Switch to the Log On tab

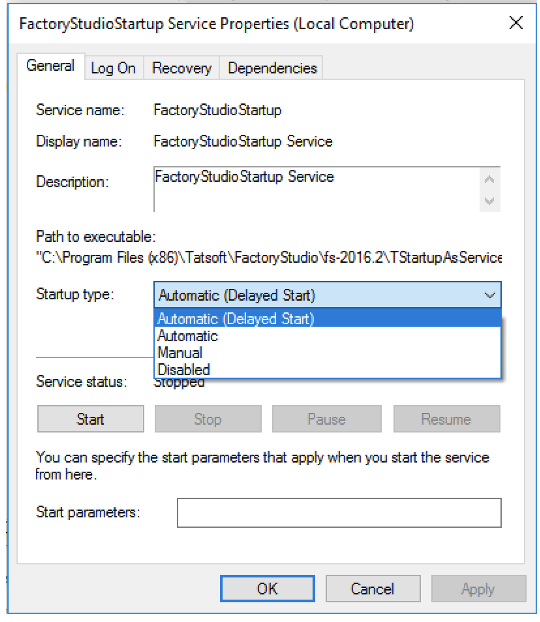[113, 68]
